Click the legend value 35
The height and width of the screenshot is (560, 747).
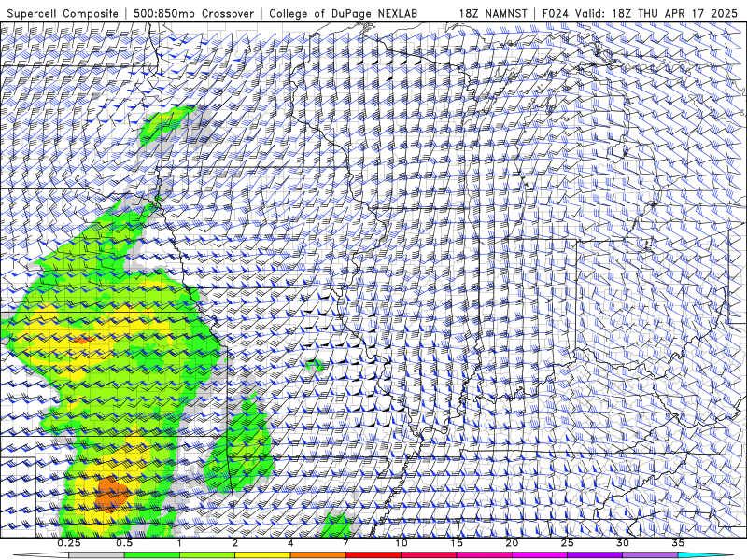pyautogui.click(x=678, y=543)
